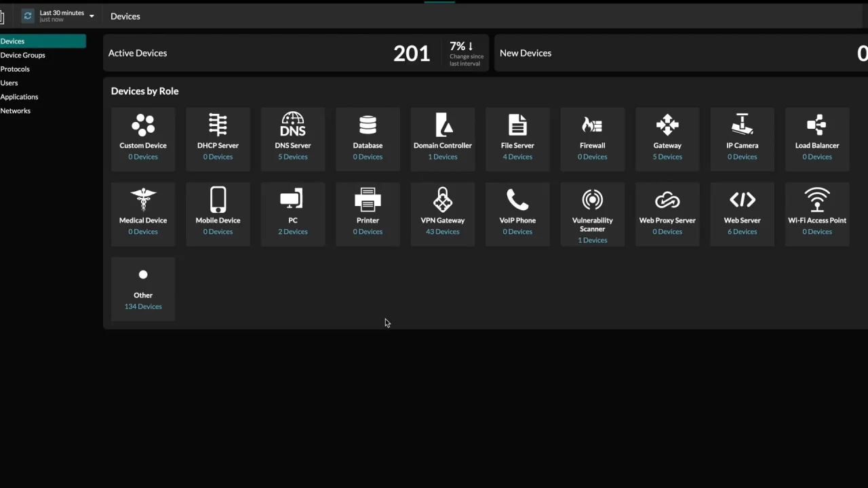
Task: Open the Database cylinder icon
Action: (x=368, y=125)
